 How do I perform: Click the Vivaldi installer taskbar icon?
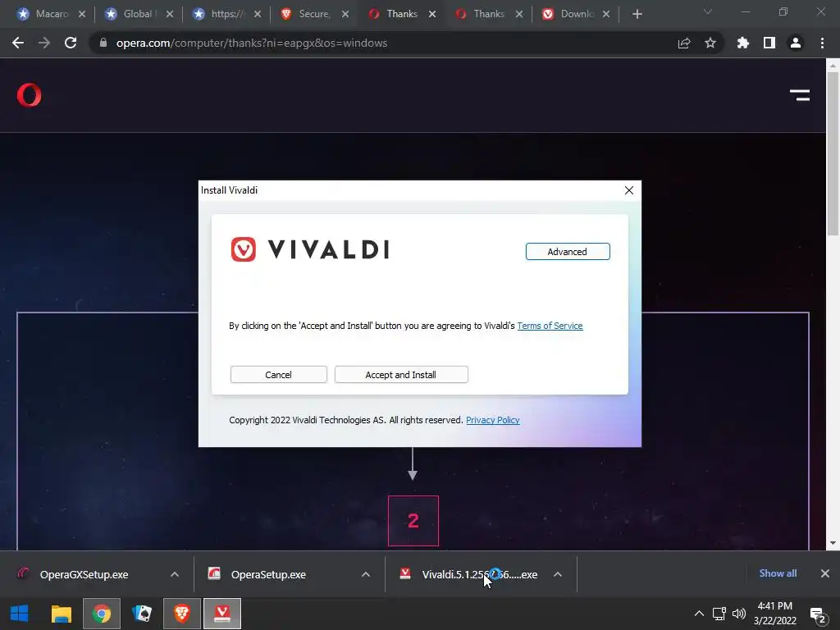coord(222,614)
